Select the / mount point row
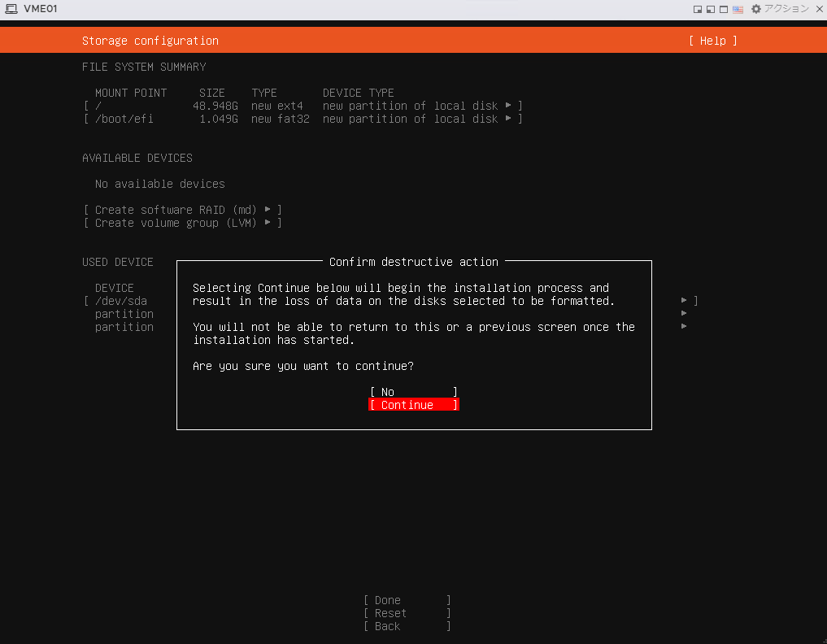The image size is (827, 644). (303, 106)
